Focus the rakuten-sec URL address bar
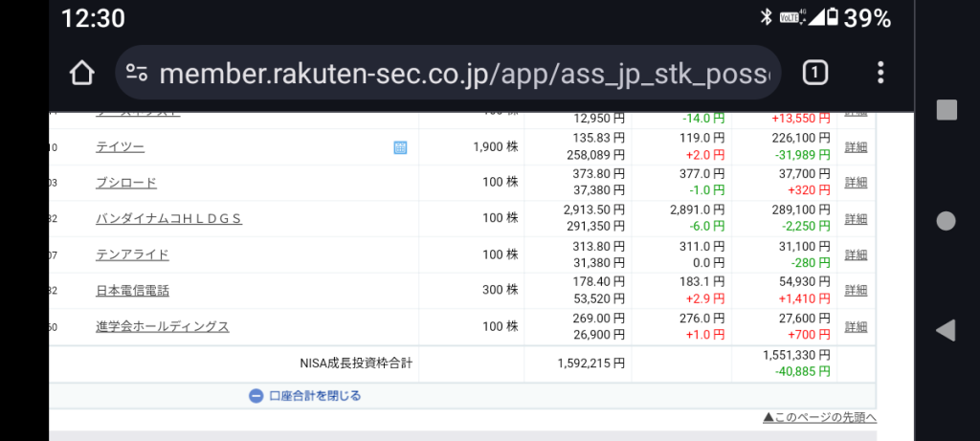 coord(448,73)
